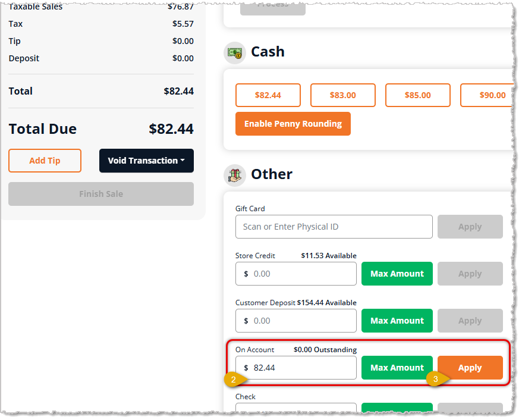Focus the On Account amount field
Image resolution: width=522 pixels, height=420 pixels.
[296, 368]
